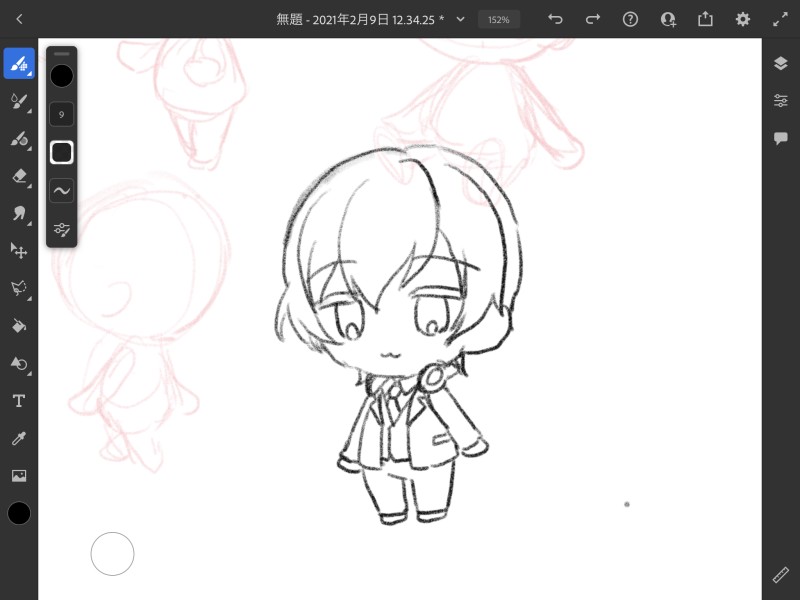Select the Text tool
This screenshot has height=600, width=800.
[19, 401]
